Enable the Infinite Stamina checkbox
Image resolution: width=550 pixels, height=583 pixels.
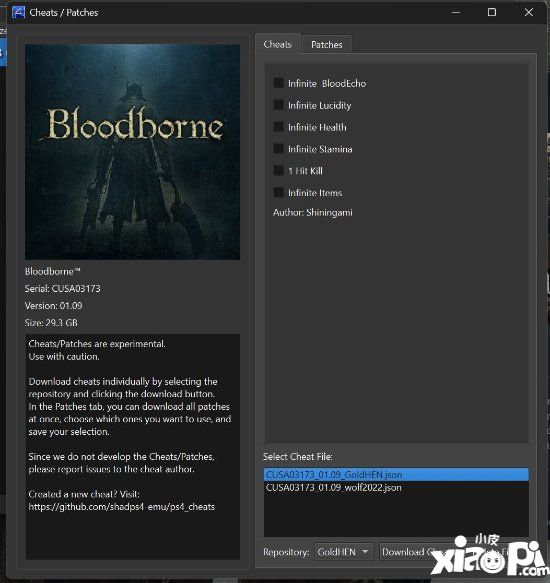[x=279, y=149]
